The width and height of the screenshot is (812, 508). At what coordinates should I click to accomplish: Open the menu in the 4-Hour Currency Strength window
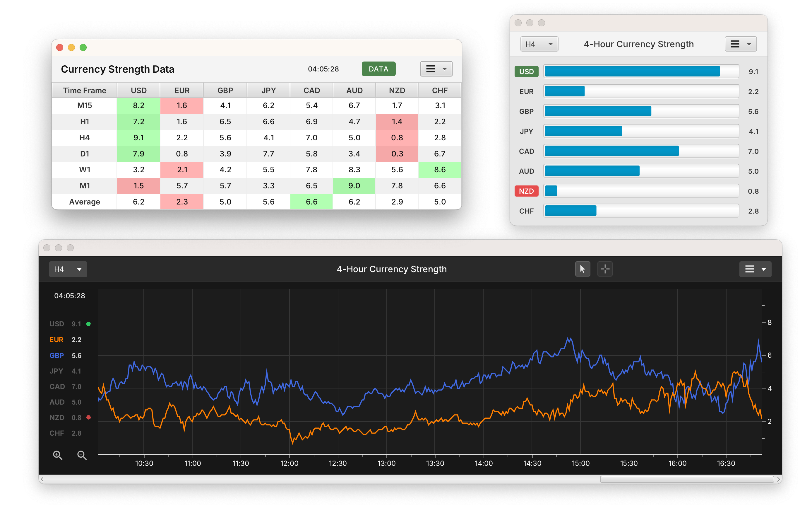[x=741, y=44]
